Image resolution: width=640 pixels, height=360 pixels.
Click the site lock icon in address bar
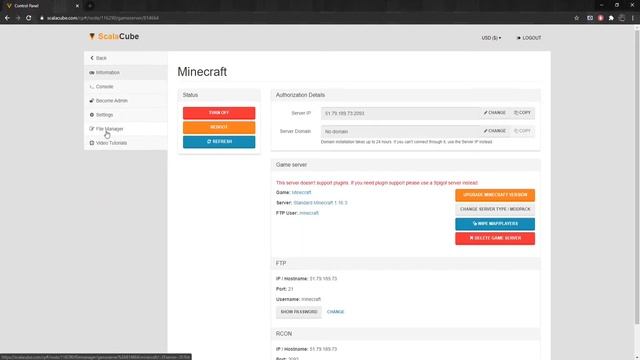pyautogui.click(x=42, y=18)
